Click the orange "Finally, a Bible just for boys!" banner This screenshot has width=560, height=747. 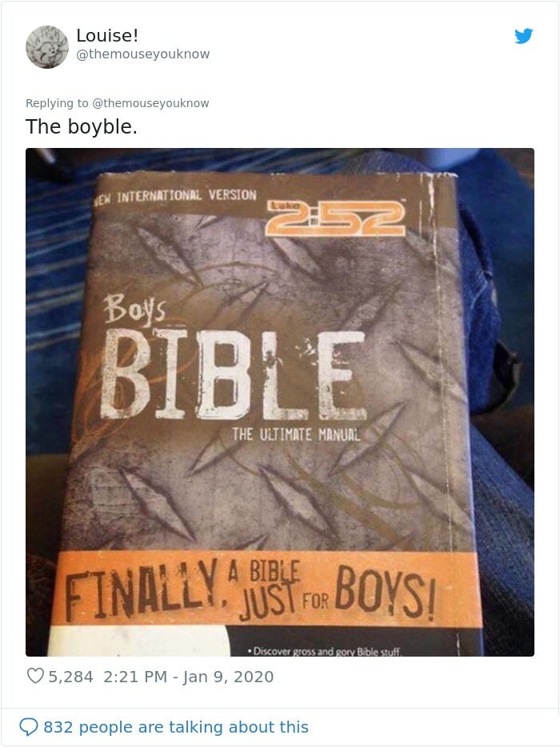pyautogui.click(x=267, y=589)
